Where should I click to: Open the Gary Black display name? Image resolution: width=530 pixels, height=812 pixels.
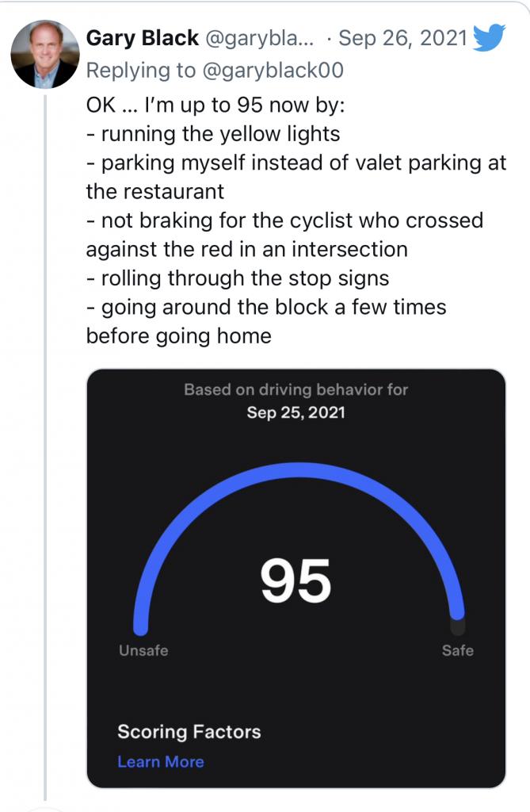click(x=143, y=38)
